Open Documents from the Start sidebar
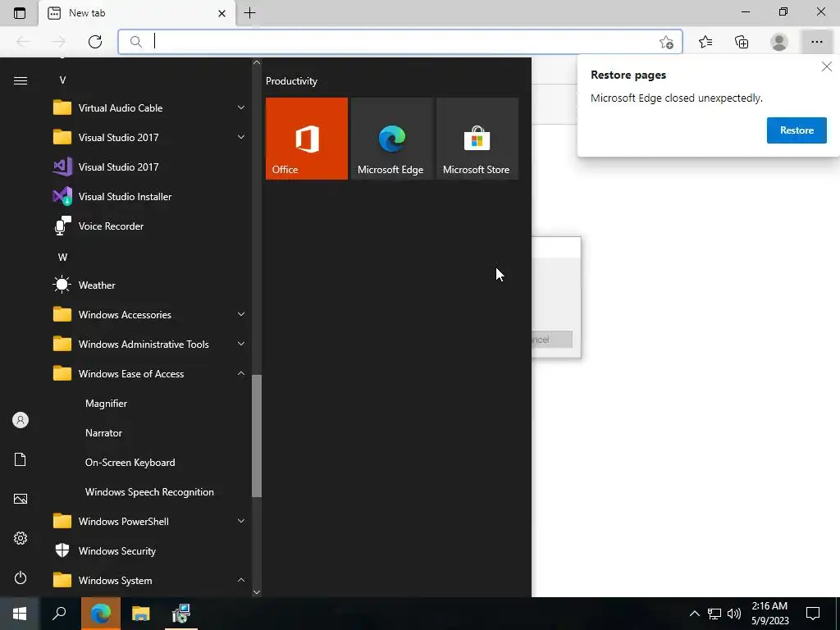The height and width of the screenshot is (630, 840). pyautogui.click(x=21, y=459)
